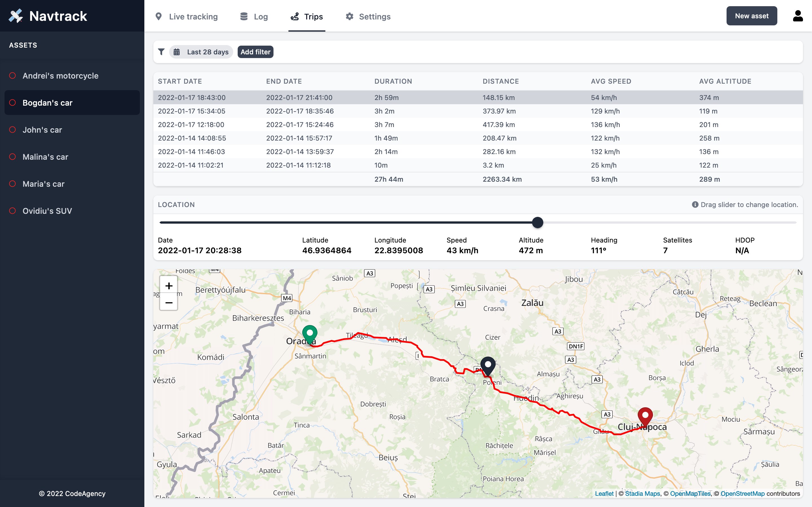Image resolution: width=812 pixels, height=507 pixels.
Task: Zoom out on the map
Action: tap(169, 303)
